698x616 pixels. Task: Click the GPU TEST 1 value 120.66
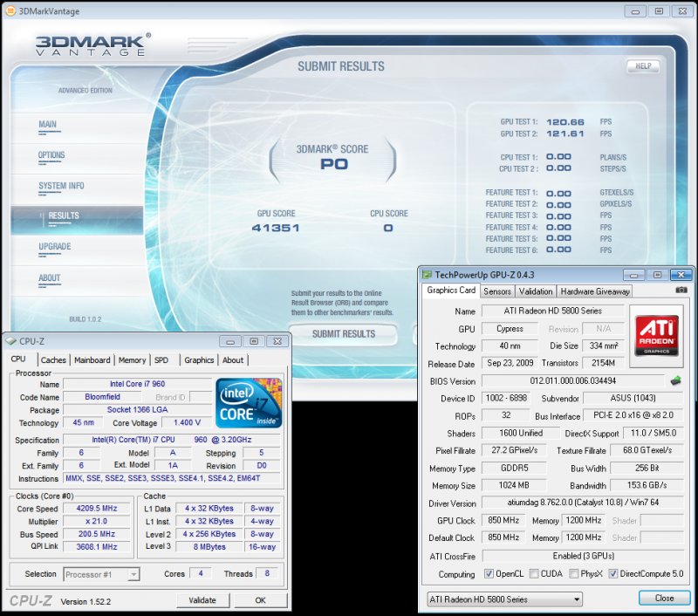pyautogui.click(x=565, y=122)
